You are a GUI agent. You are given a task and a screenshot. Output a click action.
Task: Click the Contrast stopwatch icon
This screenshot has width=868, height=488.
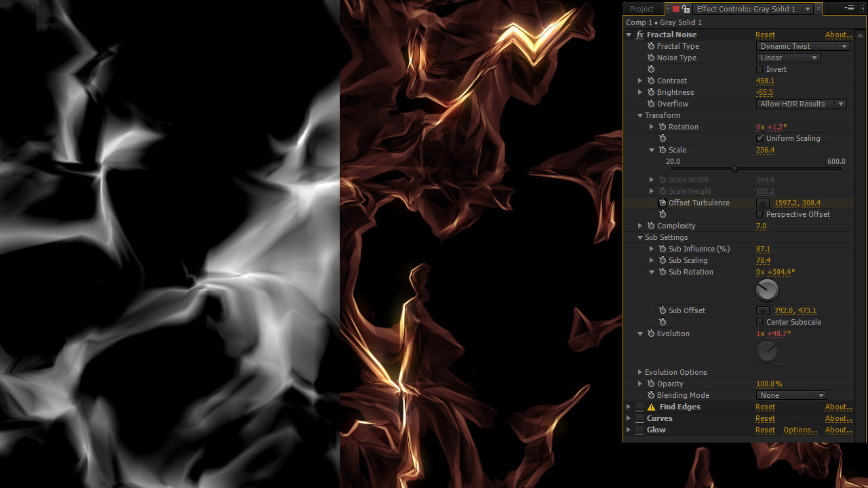[x=651, y=81]
